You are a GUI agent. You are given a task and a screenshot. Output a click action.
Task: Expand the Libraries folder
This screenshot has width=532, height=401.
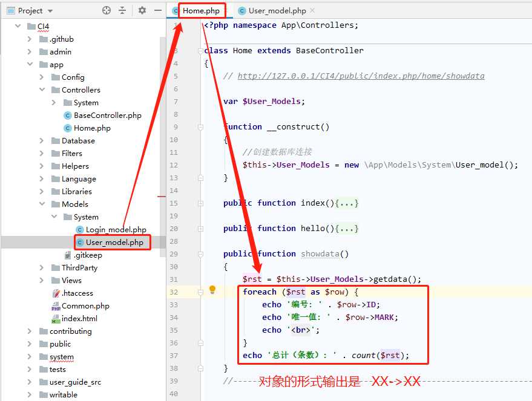click(x=42, y=191)
